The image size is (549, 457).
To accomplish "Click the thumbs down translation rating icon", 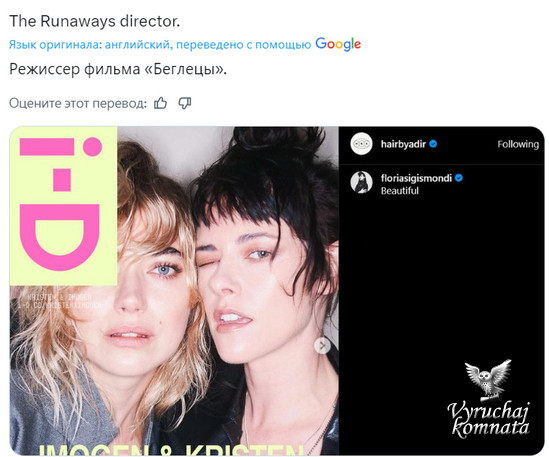I will (185, 103).
